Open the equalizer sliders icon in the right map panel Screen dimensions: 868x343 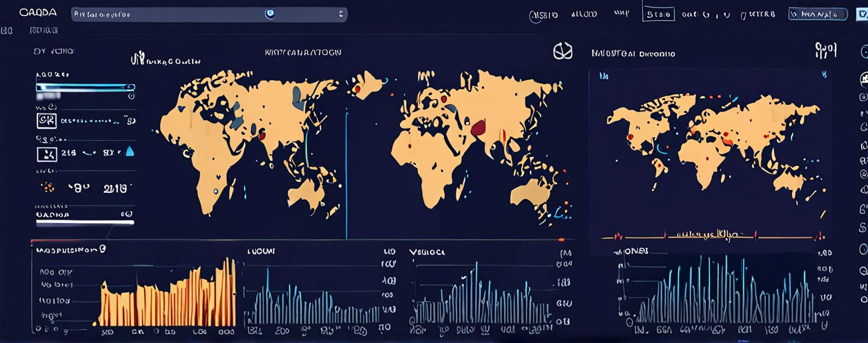tap(826, 50)
